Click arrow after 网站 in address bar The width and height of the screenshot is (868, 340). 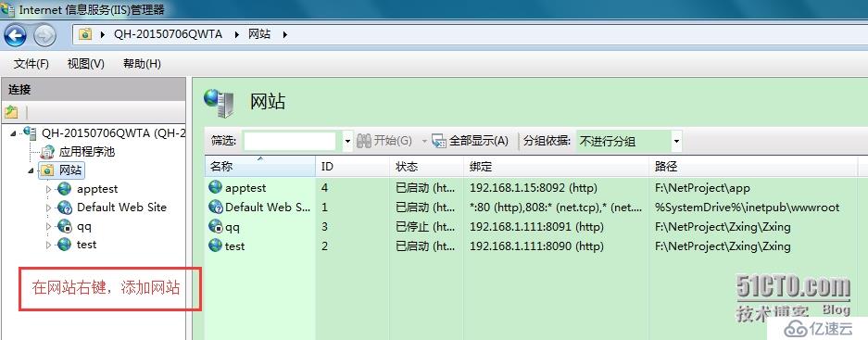[x=285, y=34]
